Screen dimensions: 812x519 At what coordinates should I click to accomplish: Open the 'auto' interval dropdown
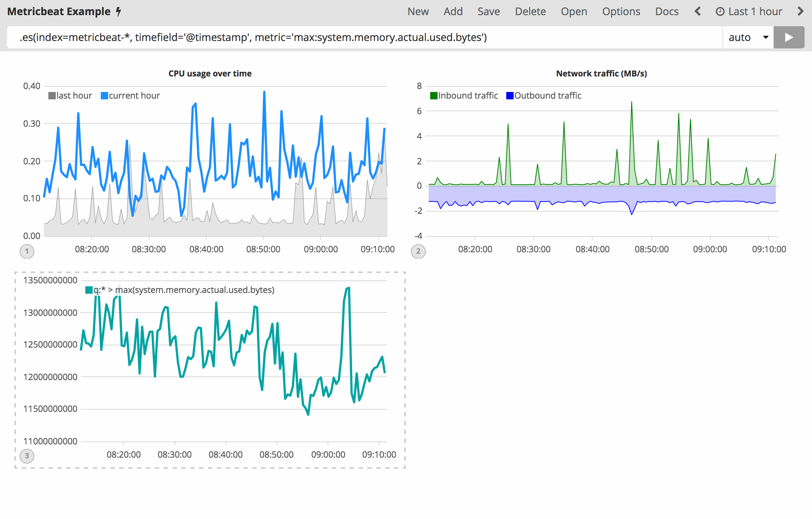coord(748,37)
